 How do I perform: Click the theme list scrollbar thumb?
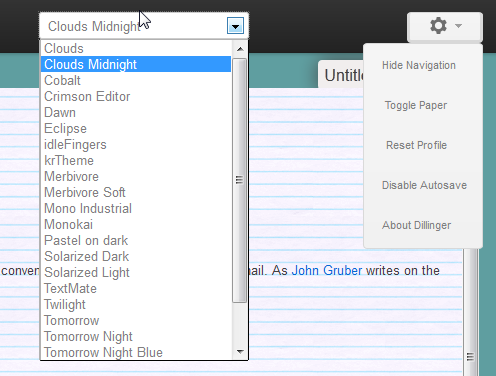pyautogui.click(x=239, y=180)
